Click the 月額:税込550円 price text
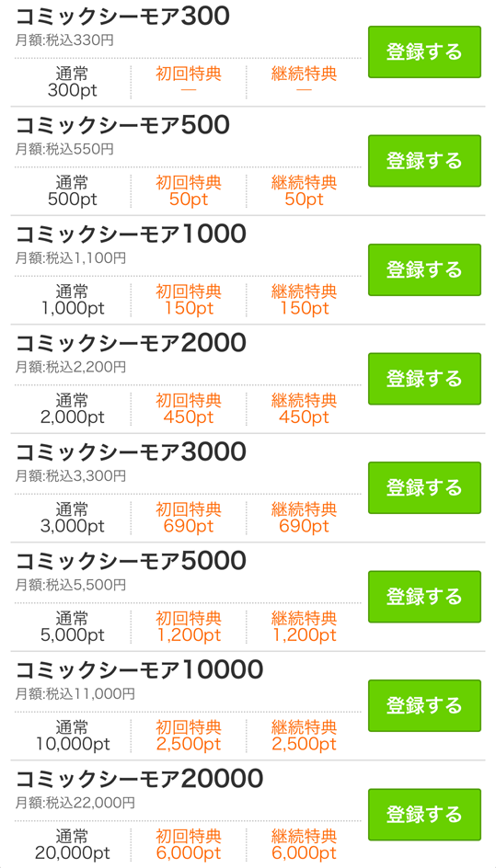 click(x=64, y=149)
